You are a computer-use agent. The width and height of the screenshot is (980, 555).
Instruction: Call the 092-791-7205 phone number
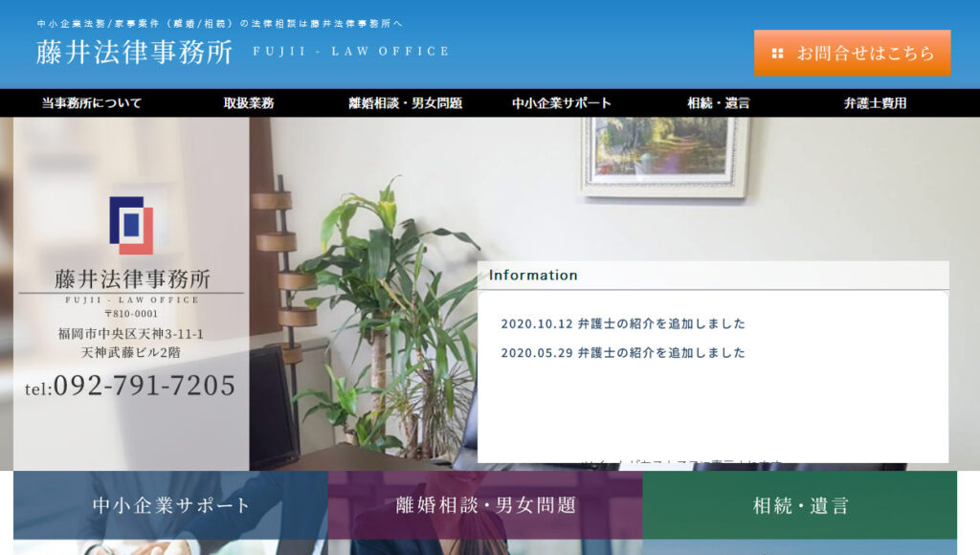coord(144,386)
